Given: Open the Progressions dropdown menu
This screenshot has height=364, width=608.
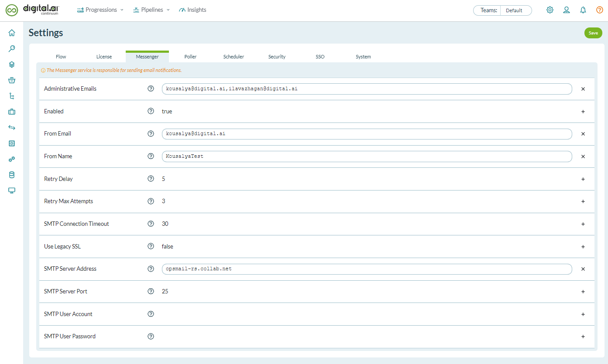Looking at the screenshot, I should pos(100,10).
